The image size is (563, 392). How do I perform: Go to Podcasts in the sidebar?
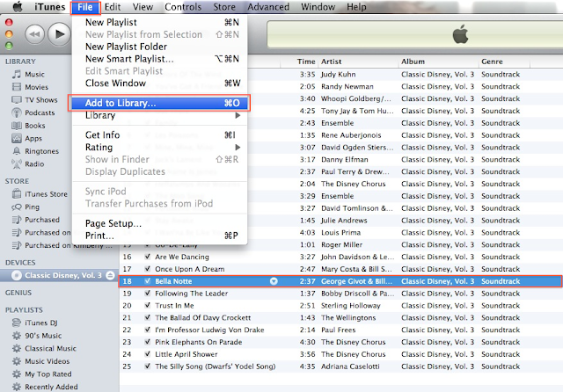40,113
